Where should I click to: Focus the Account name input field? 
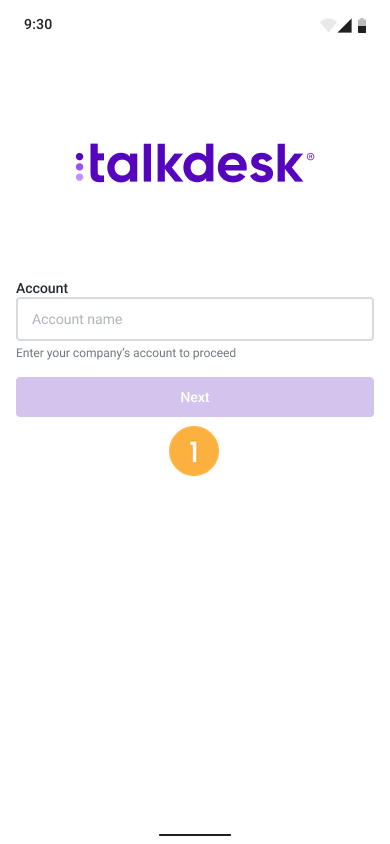tap(195, 319)
